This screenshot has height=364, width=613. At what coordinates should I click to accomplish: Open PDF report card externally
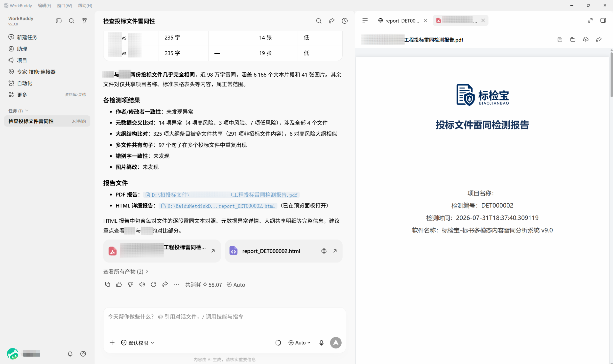(x=213, y=251)
